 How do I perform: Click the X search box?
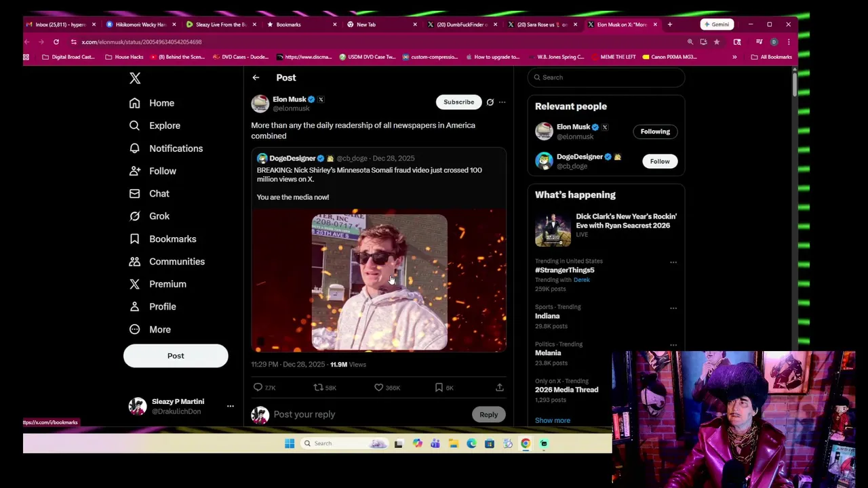pyautogui.click(x=606, y=77)
